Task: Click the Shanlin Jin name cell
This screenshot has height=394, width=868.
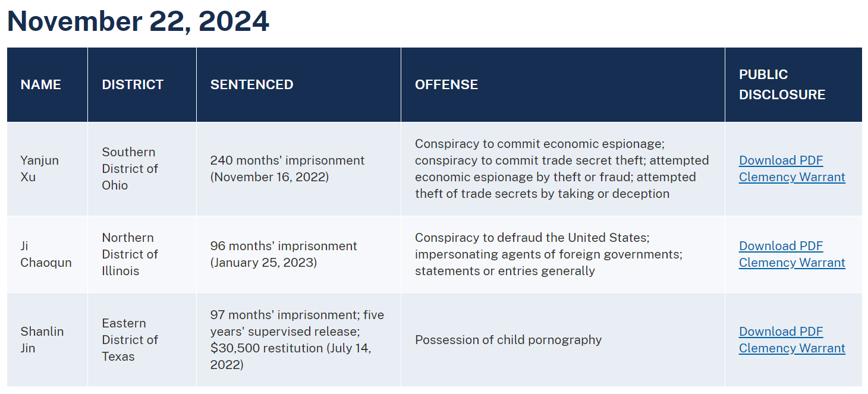Action: tap(42, 340)
